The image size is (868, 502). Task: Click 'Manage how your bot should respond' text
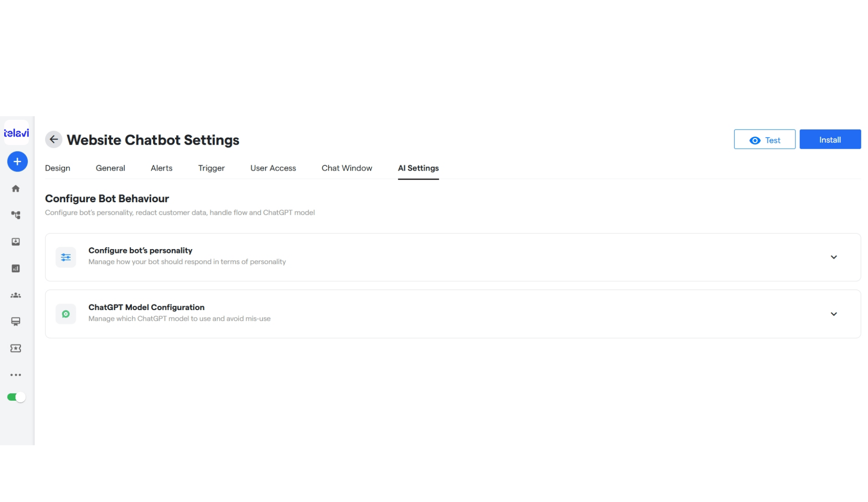(x=187, y=262)
